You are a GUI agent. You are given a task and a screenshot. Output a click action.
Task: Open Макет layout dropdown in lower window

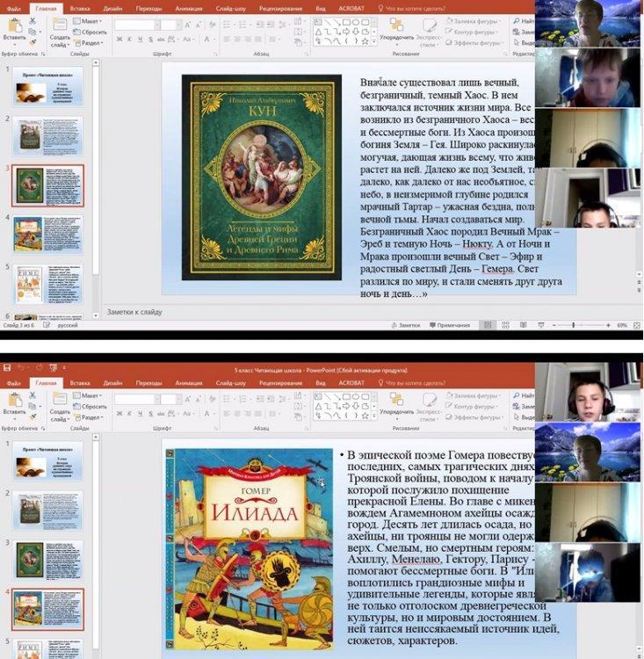click(x=88, y=395)
